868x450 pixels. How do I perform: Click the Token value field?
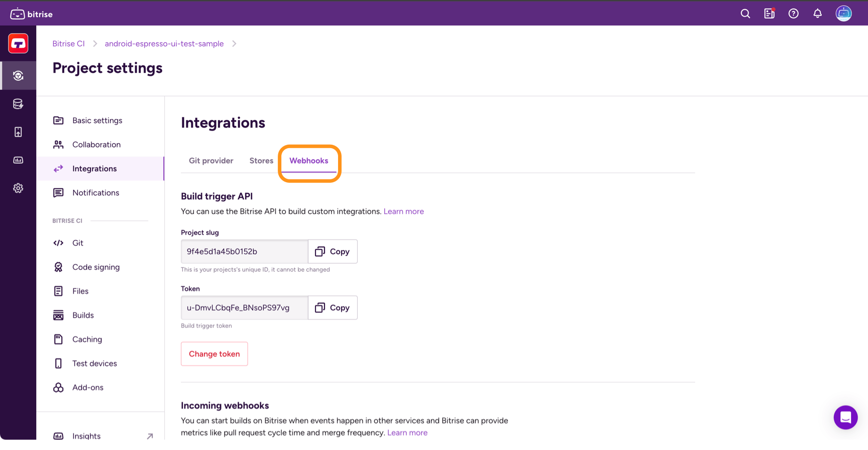245,308
